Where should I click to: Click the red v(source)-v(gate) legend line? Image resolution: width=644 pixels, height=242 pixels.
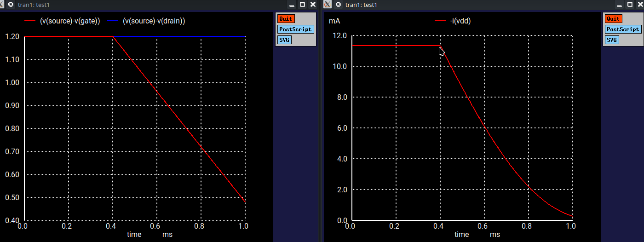(29, 21)
